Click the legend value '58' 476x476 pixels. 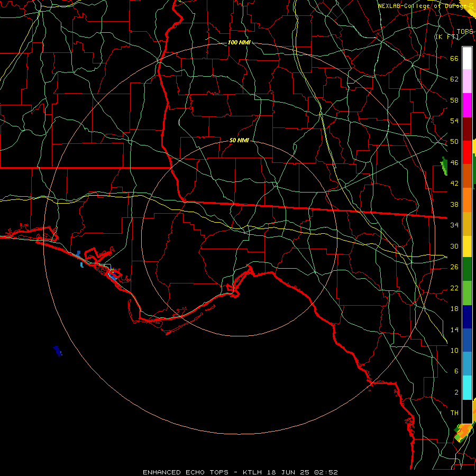point(454,100)
